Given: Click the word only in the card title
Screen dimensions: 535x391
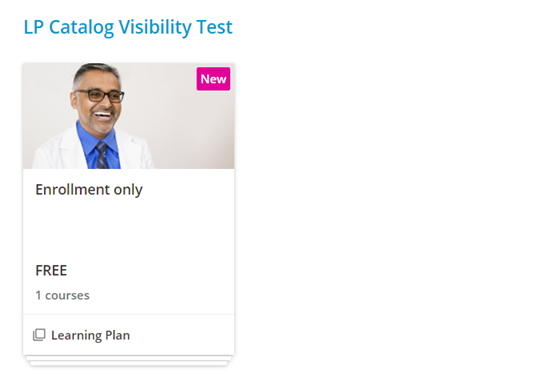Looking at the screenshot, I should [x=128, y=190].
